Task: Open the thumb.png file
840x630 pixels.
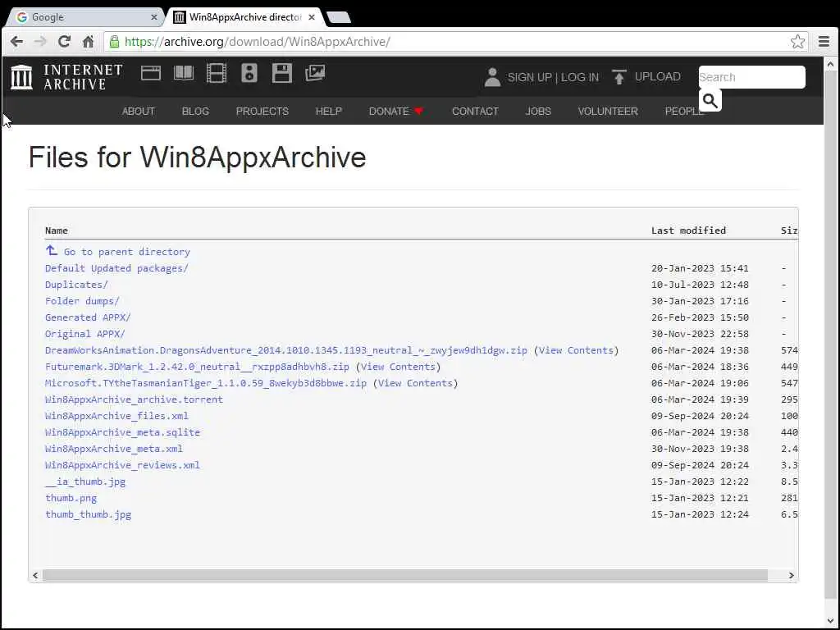Action: tap(71, 498)
